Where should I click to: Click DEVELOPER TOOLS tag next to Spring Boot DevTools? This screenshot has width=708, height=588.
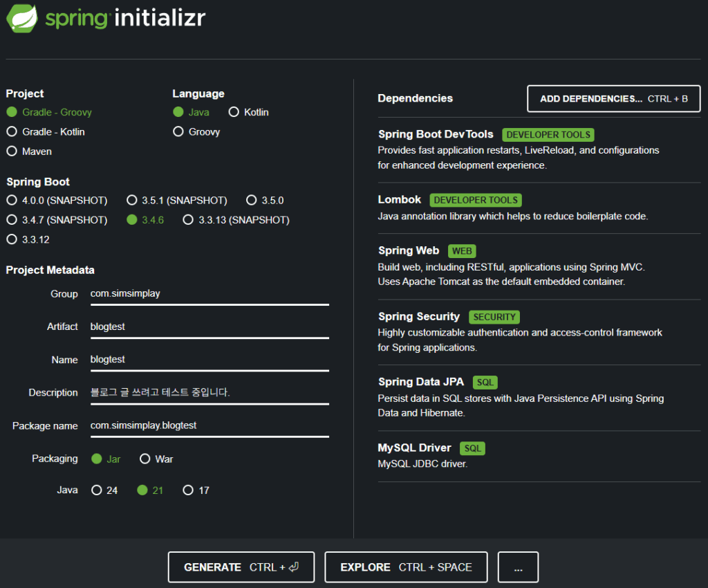(548, 135)
